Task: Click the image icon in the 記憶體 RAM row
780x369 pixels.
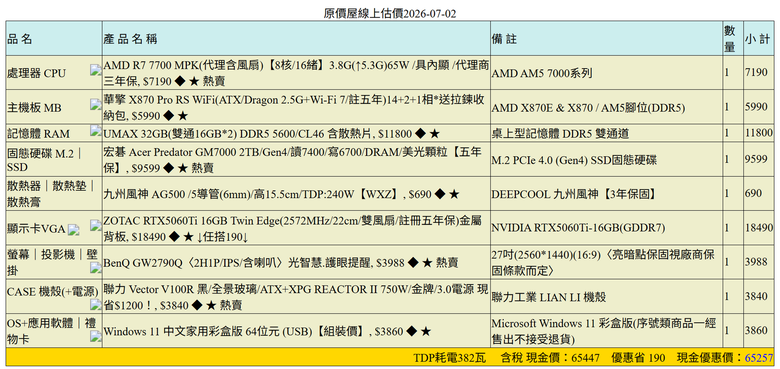Action: click(x=96, y=130)
